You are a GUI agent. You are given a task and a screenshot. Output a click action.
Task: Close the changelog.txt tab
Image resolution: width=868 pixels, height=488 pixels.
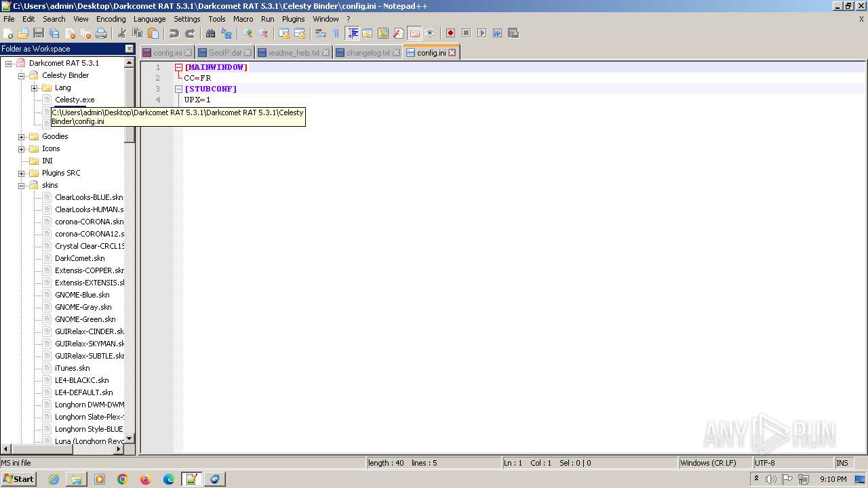(x=395, y=53)
